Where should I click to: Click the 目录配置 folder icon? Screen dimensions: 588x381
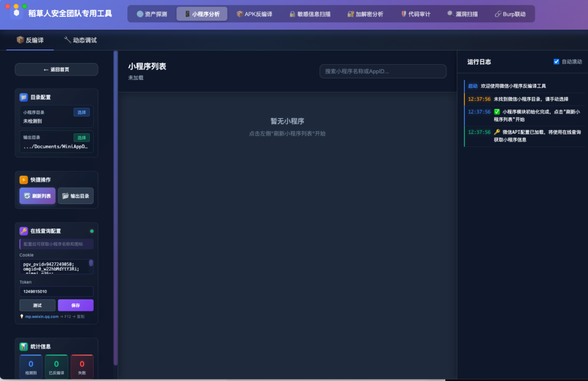(23, 97)
